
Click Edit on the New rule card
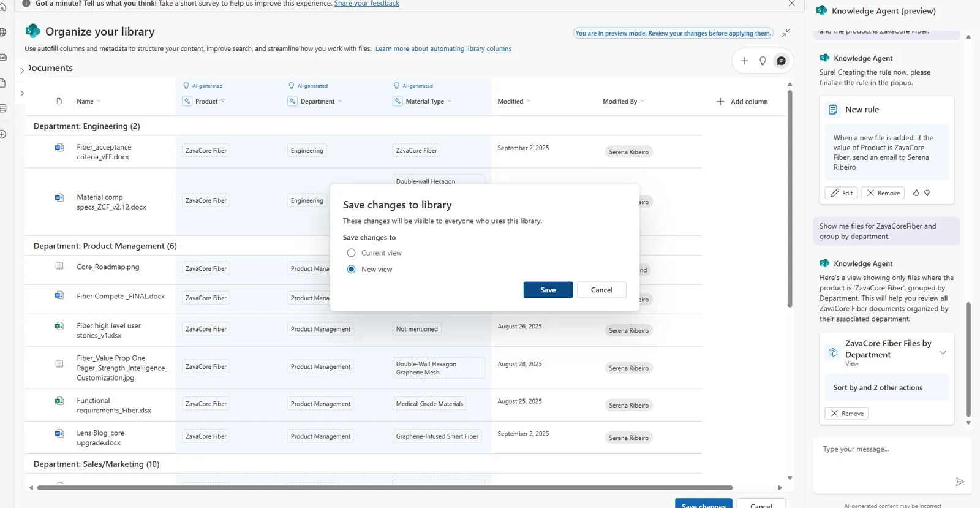click(x=841, y=193)
